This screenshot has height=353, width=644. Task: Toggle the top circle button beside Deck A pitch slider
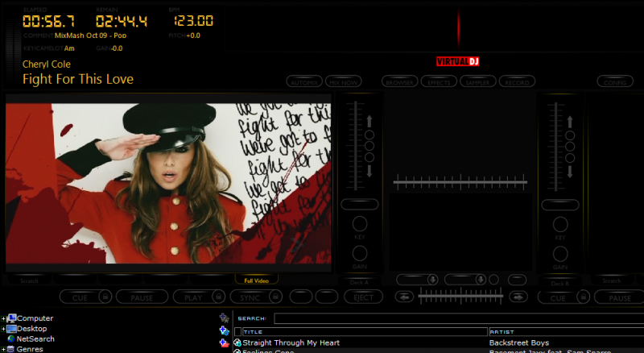point(369,135)
